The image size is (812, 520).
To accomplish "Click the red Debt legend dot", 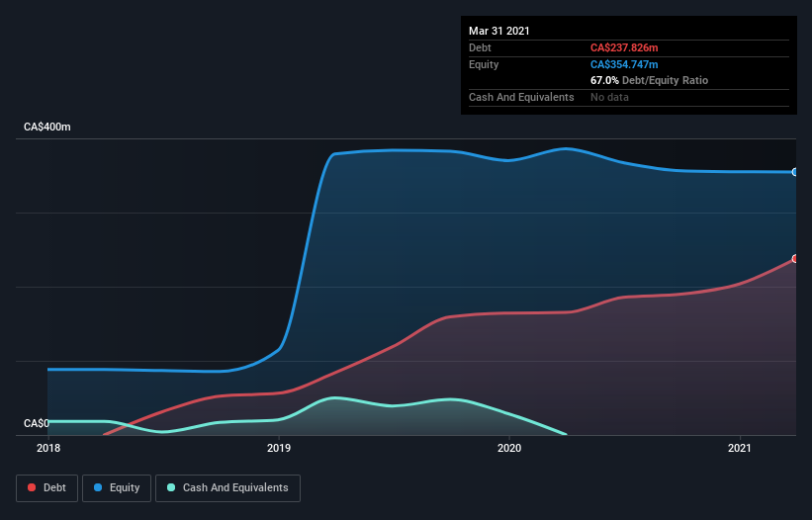I will (32, 487).
